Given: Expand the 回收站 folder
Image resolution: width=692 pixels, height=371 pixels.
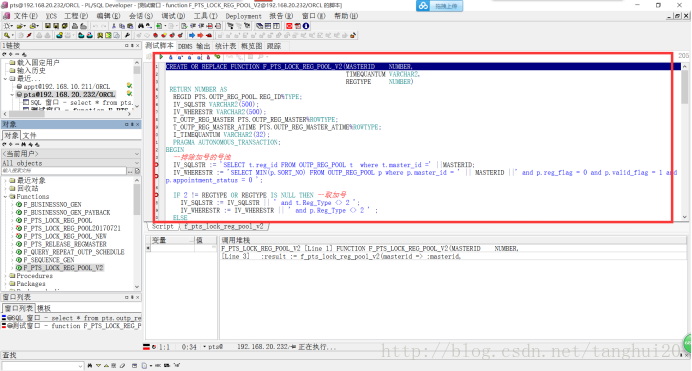Looking at the screenshot, I should [x=6, y=188].
